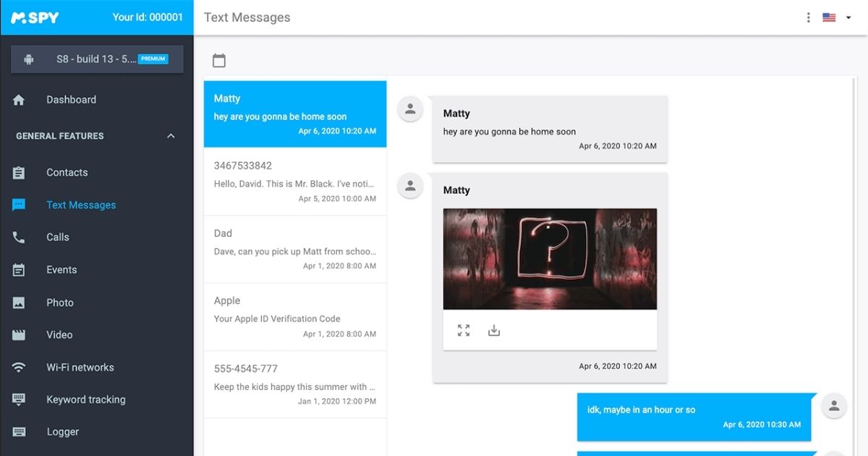
Task: Click the Wi-Fi networks icon
Action: click(19, 368)
